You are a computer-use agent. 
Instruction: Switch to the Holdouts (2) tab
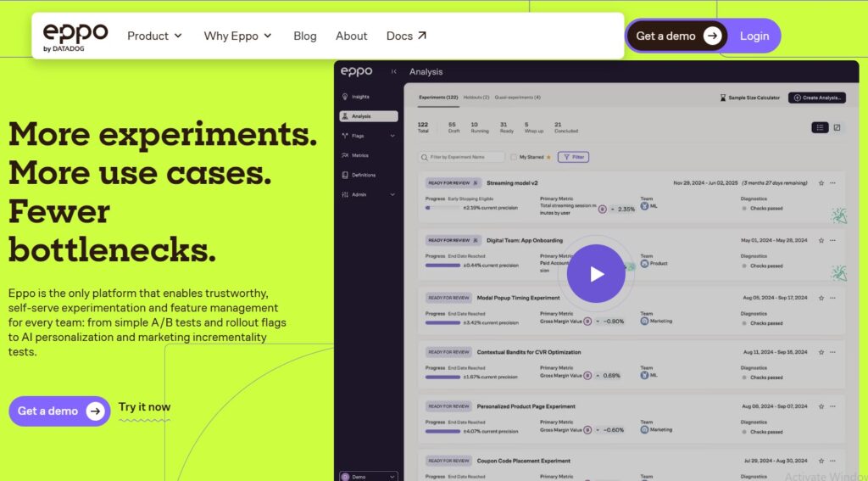coord(476,98)
